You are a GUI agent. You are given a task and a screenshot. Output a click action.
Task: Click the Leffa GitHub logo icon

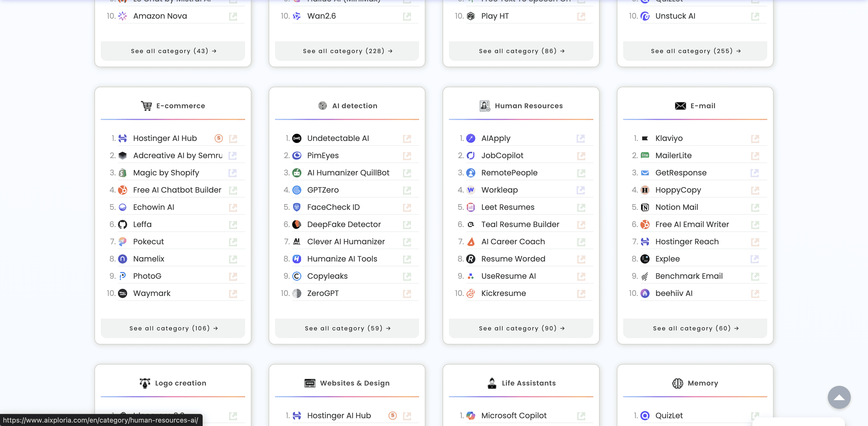[x=123, y=224]
